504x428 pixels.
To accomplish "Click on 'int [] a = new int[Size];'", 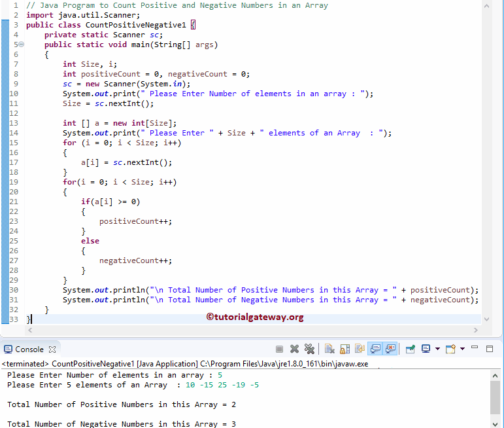I will tap(120, 123).
